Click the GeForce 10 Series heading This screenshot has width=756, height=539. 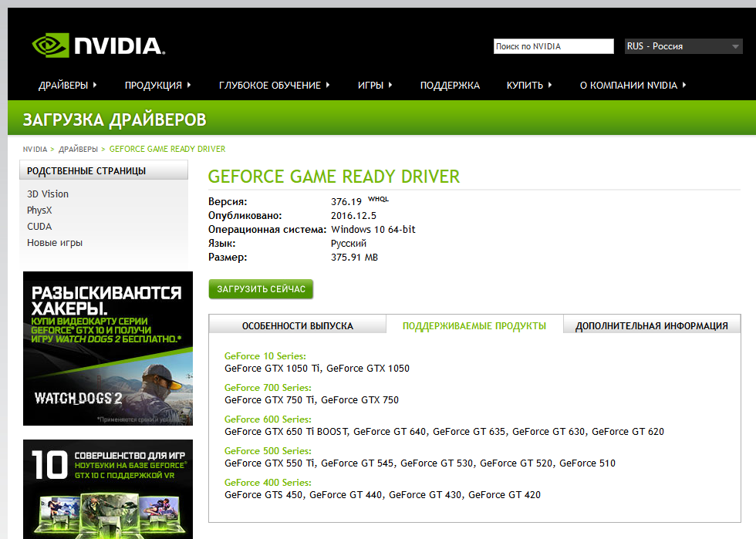[265, 355]
